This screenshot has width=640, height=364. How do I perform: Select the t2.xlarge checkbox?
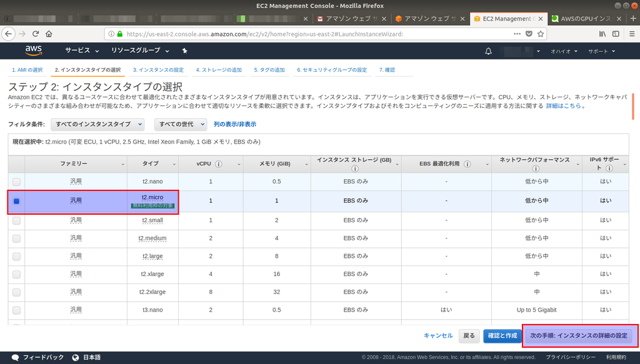[16, 274]
